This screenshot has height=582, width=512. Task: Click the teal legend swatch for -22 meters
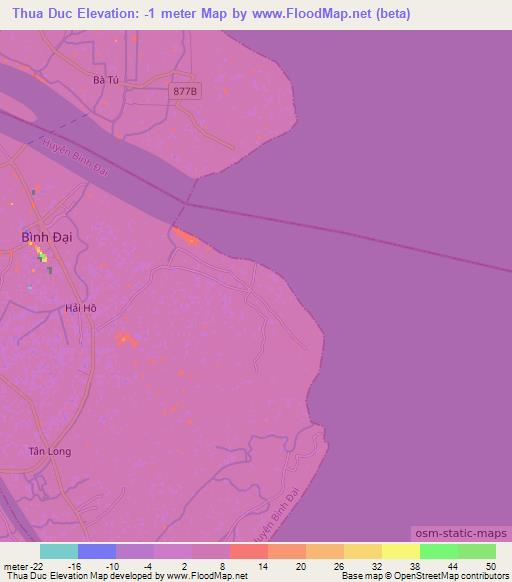(59, 551)
